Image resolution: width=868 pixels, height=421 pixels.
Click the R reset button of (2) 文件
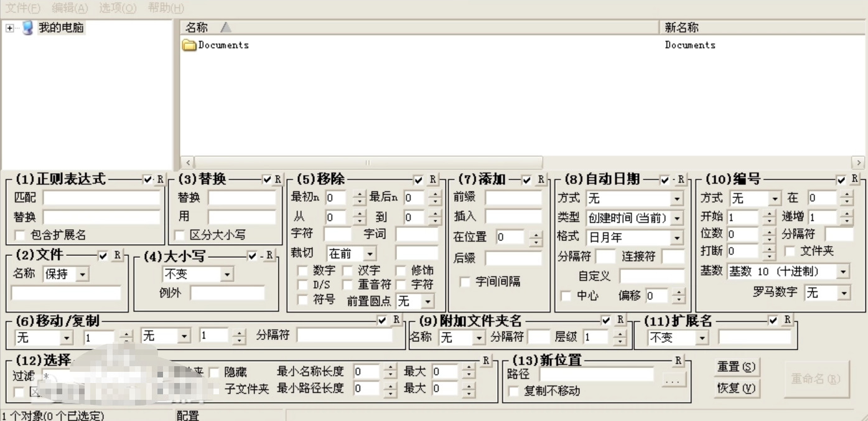coord(116,255)
